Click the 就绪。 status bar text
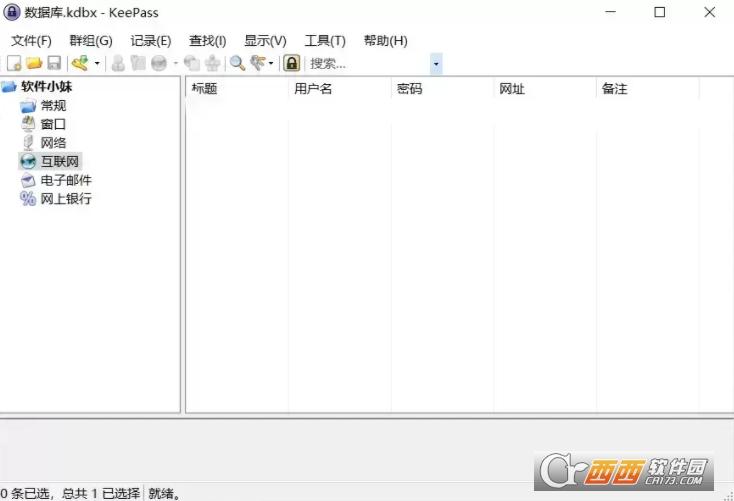 pyautogui.click(x=164, y=493)
